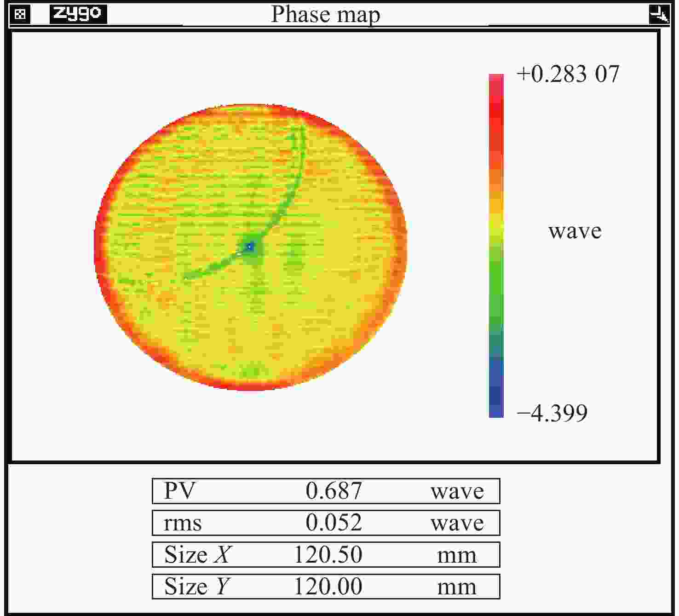Pick the red top of the color scale
Viewport: 679px width, 616px height.
click(x=496, y=101)
